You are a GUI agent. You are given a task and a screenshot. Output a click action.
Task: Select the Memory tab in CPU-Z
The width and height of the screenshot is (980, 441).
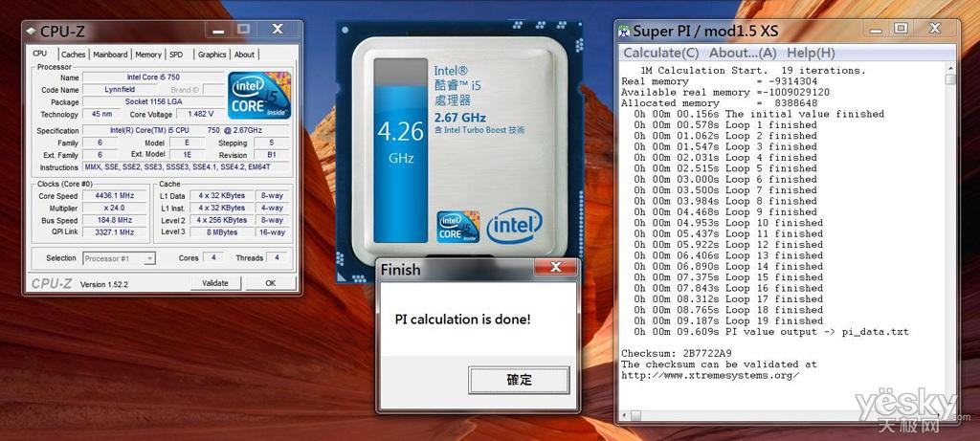pyautogui.click(x=148, y=55)
